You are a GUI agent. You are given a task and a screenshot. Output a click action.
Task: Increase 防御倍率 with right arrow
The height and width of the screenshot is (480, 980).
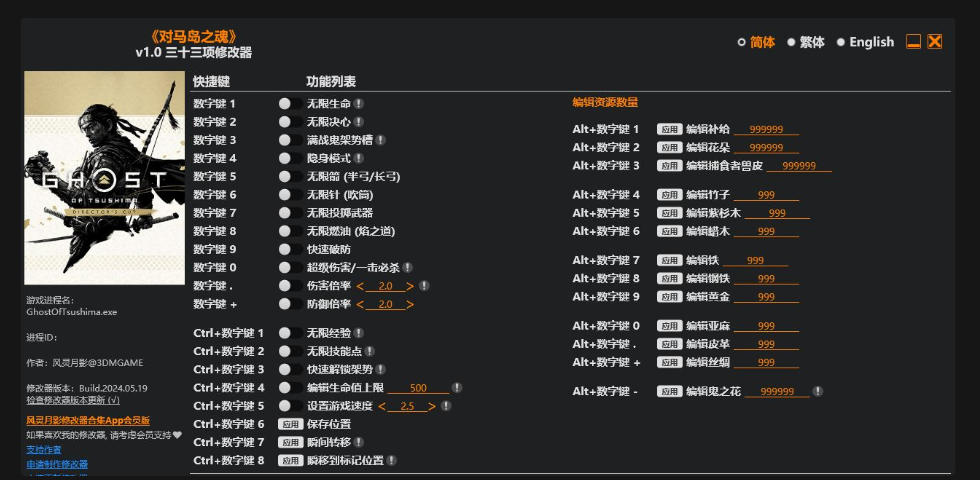410,304
